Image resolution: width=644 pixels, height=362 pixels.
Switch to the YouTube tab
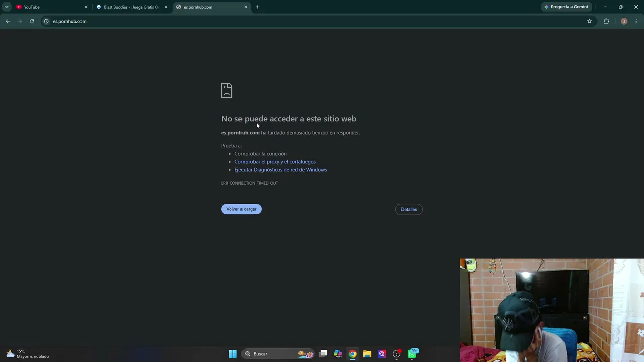coord(50,7)
